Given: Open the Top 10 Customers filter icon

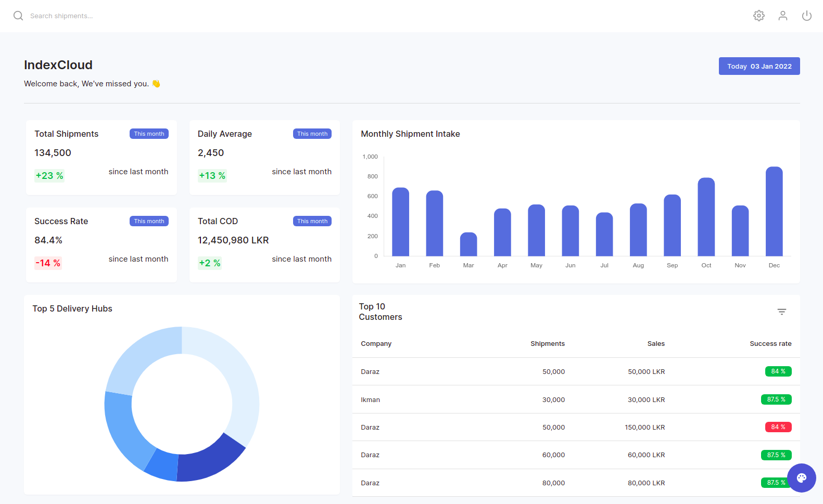Looking at the screenshot, I should pos(782,312).
